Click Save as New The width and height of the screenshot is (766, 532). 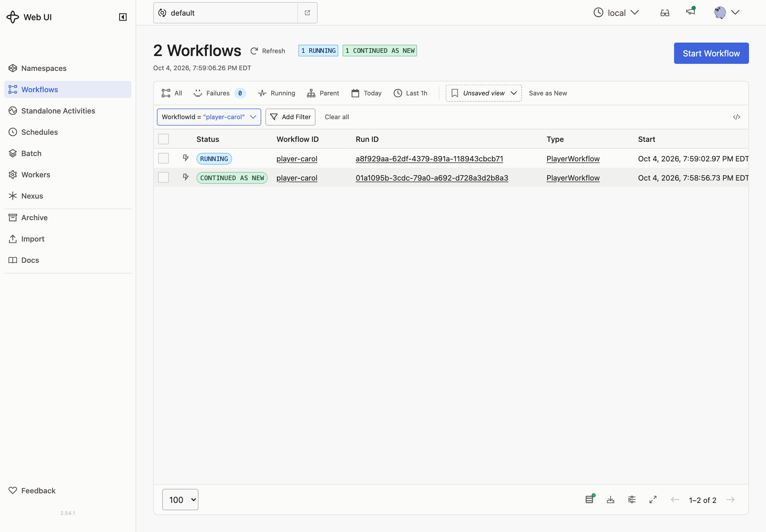(548, 93)
